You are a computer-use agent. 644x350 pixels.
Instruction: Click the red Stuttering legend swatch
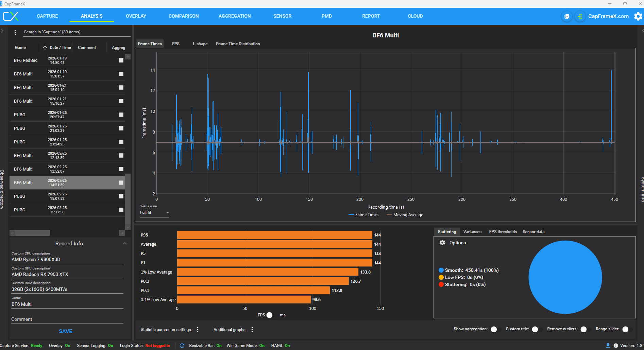(441, 284)
